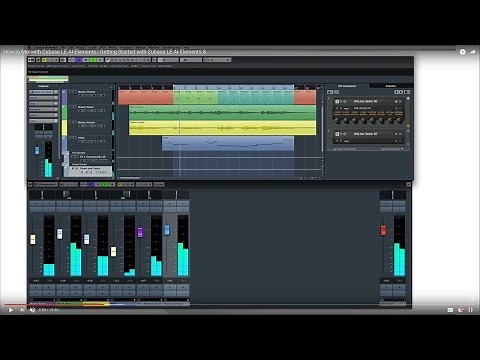Image resolution: width=480 pixels, height=360 pixels.
Task: Open the Inspector tab header
Action: (43, 86)
